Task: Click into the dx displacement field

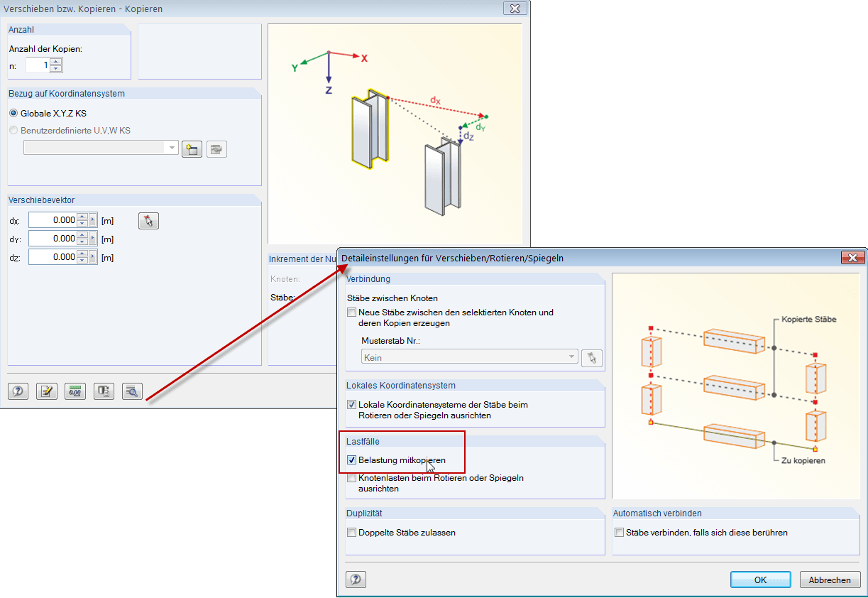Action: pos(53,220)
